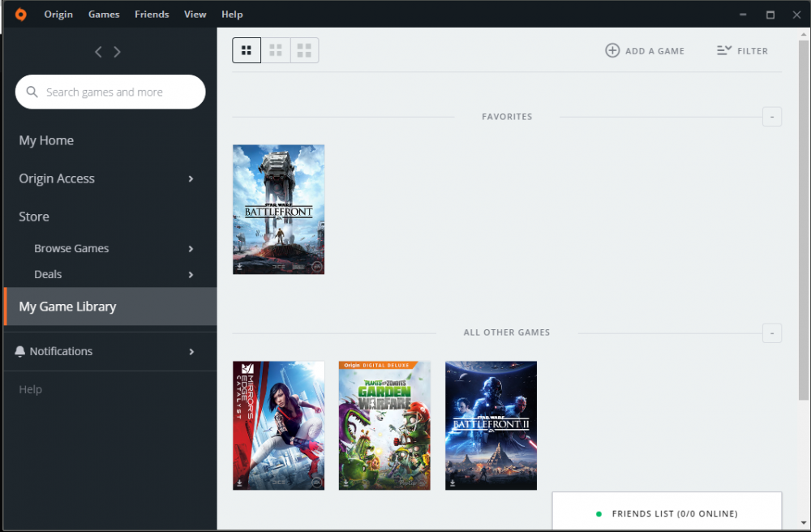Collapse the All Other Games section
Screen dimensions: 811x532
click(772, 333)
